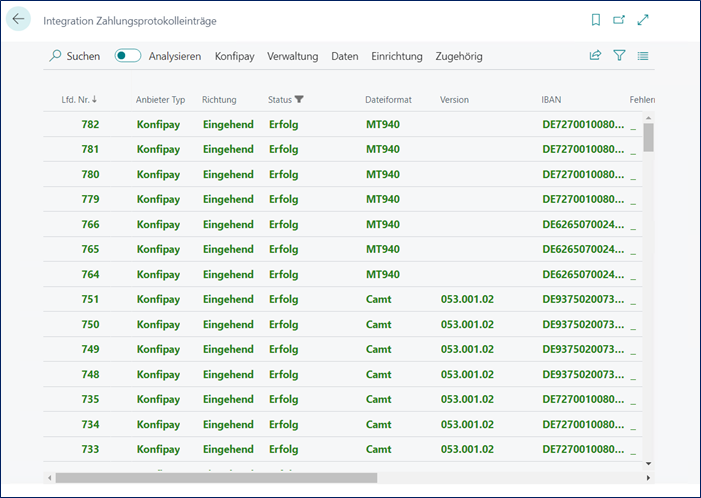701x498 pixels.
Task: Expand the Daten menu
Action: click(344, 56)
